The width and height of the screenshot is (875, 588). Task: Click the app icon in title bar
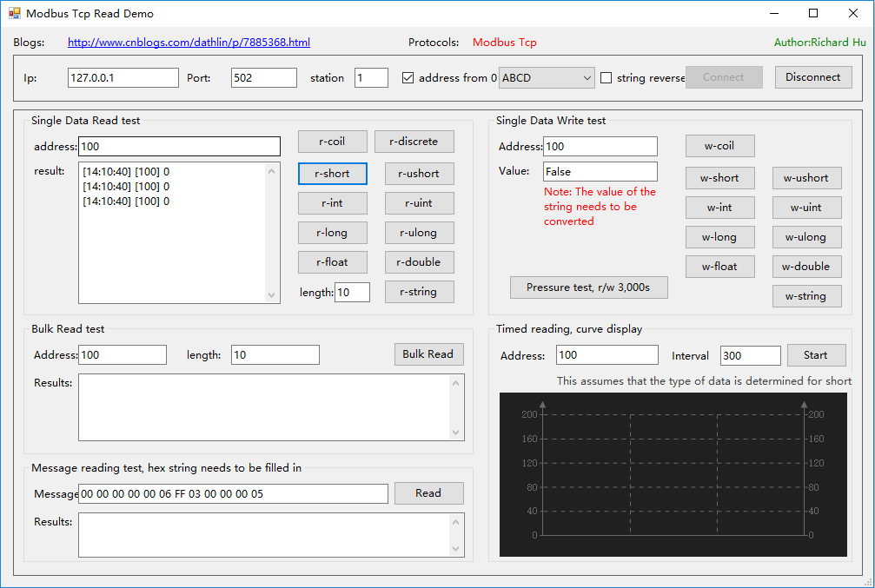point(15,13)
